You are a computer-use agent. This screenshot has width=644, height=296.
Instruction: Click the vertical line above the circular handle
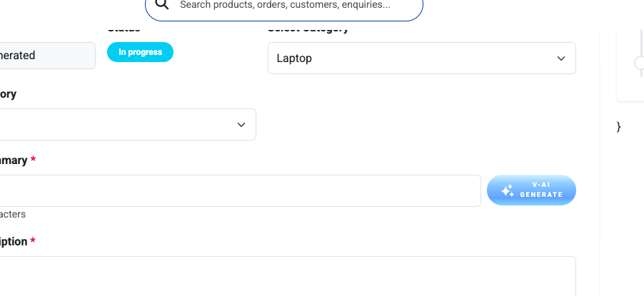click(641, 43)
